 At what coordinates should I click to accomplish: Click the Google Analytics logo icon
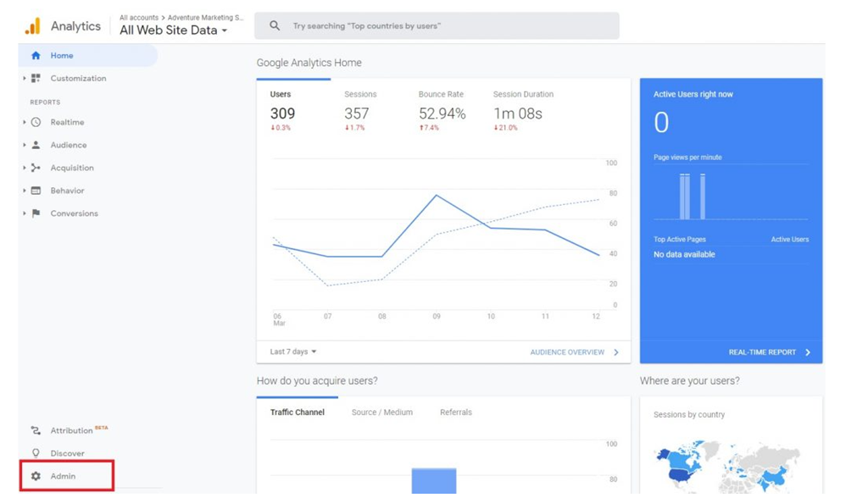(x=32, y=26)
